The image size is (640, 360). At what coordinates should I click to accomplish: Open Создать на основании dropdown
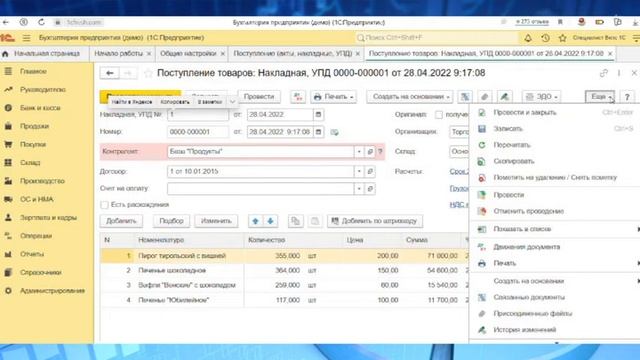pyautogui.click(x=410, y=97)
